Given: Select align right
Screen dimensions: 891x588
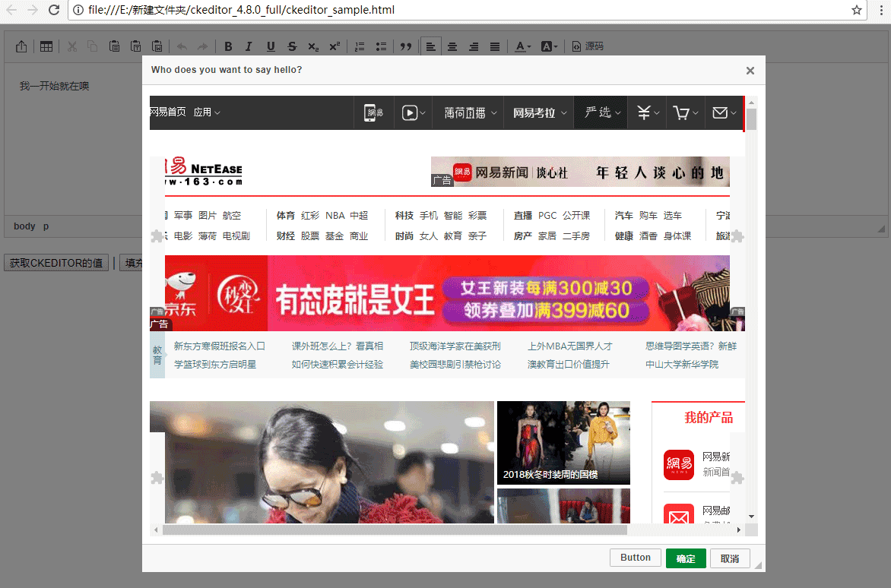Looking at the screenshot, I should pos(474,46).
